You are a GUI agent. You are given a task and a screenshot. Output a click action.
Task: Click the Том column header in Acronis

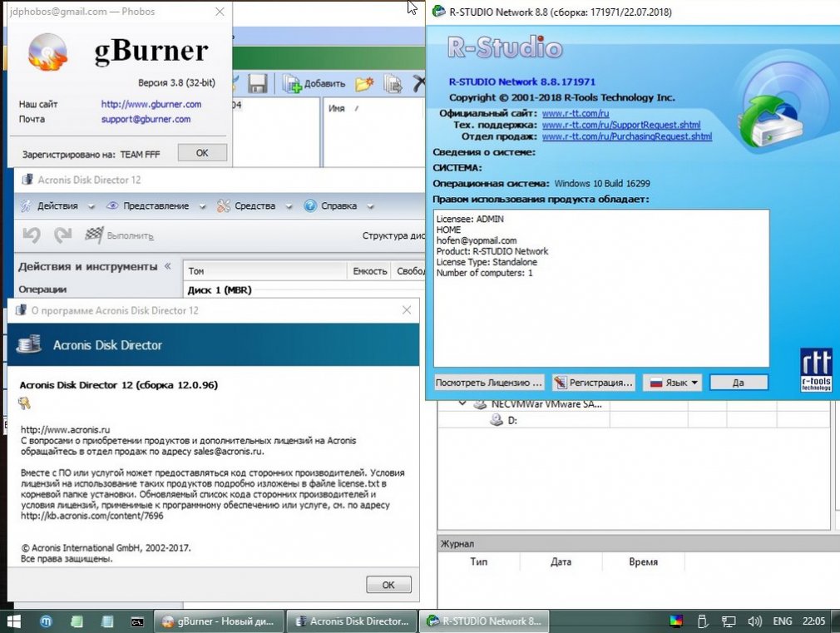click(265, 271)
